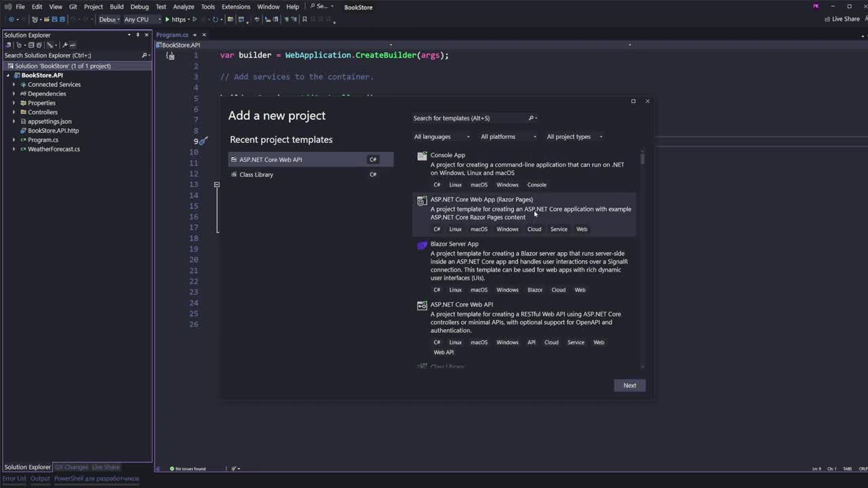
Task: Click the bookmark icon in toolbar
Action: click(x=304, y=19)
